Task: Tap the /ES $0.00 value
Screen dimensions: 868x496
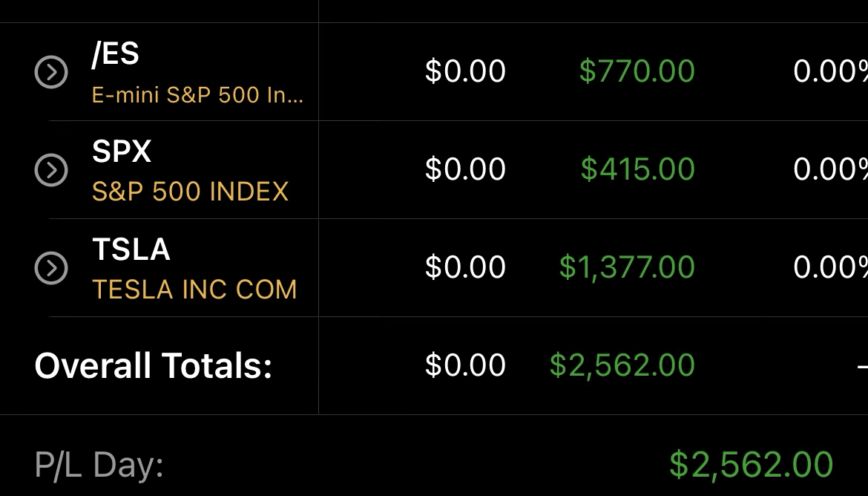Action: [x=465, y=72]
